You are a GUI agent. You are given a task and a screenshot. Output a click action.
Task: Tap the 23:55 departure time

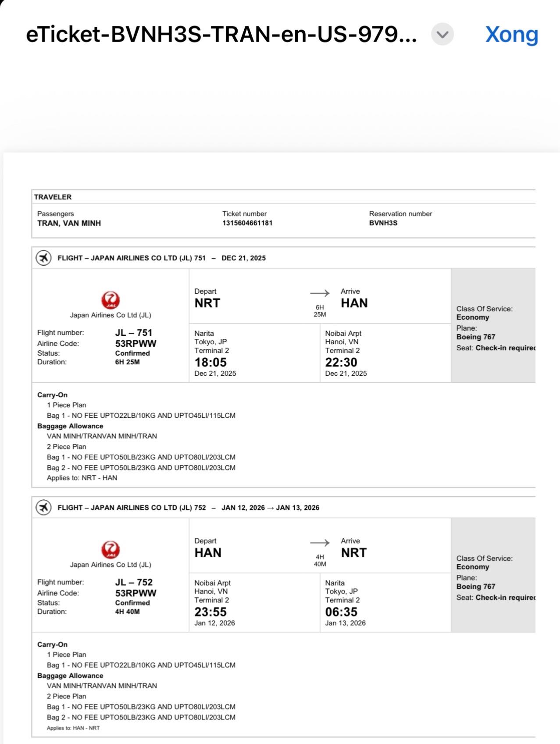(210, 612)
